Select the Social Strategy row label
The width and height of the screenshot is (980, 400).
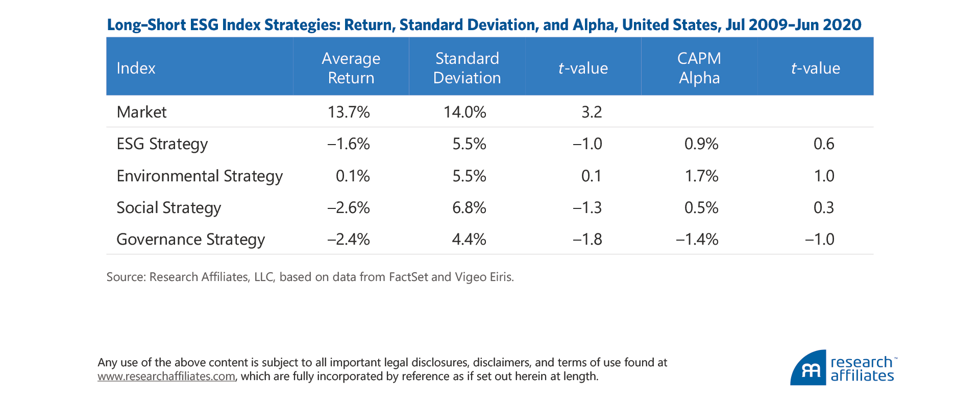tap(168, 208)
